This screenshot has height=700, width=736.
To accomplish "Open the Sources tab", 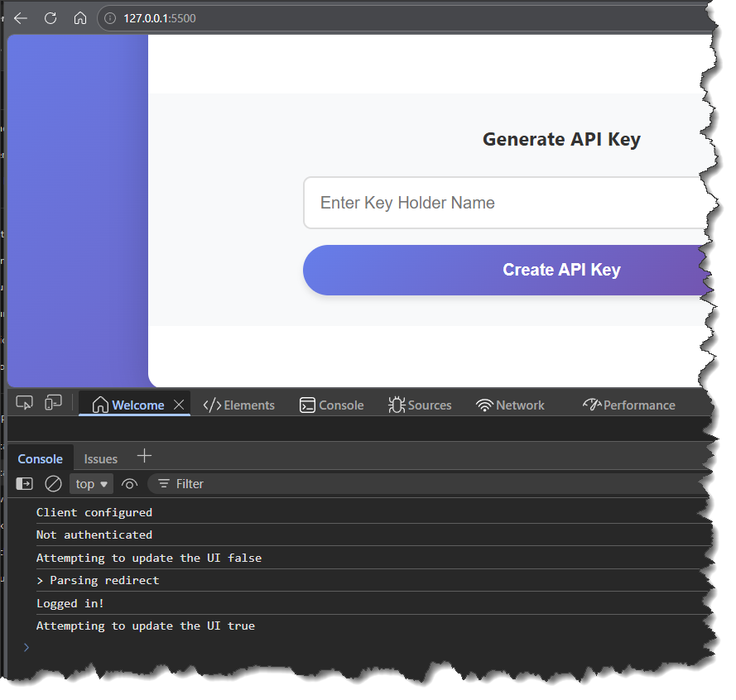I will tap(420, 405).
